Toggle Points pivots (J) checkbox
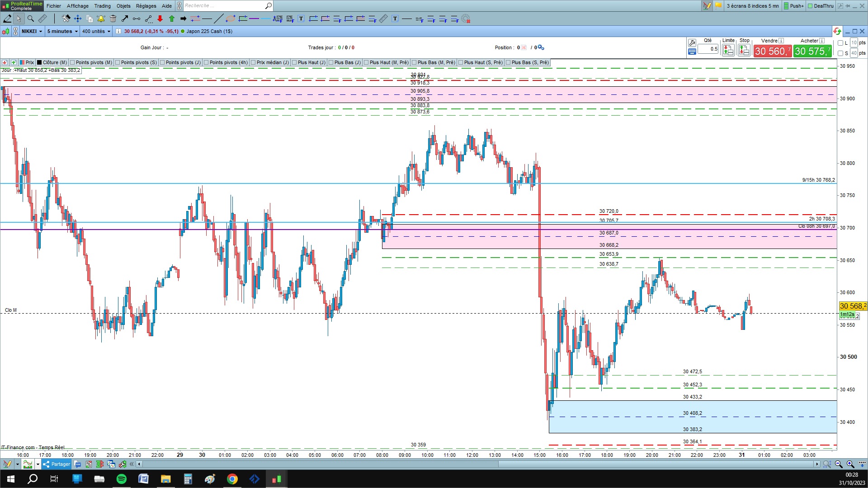868x488 pixels. (163, 62)
